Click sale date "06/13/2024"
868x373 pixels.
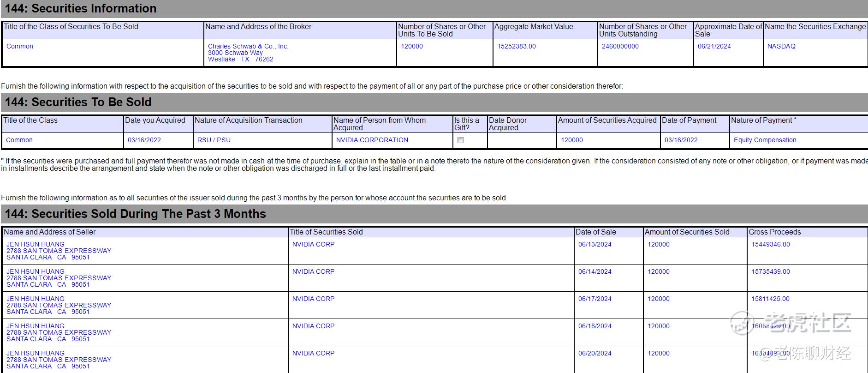[x=595, y=244]
